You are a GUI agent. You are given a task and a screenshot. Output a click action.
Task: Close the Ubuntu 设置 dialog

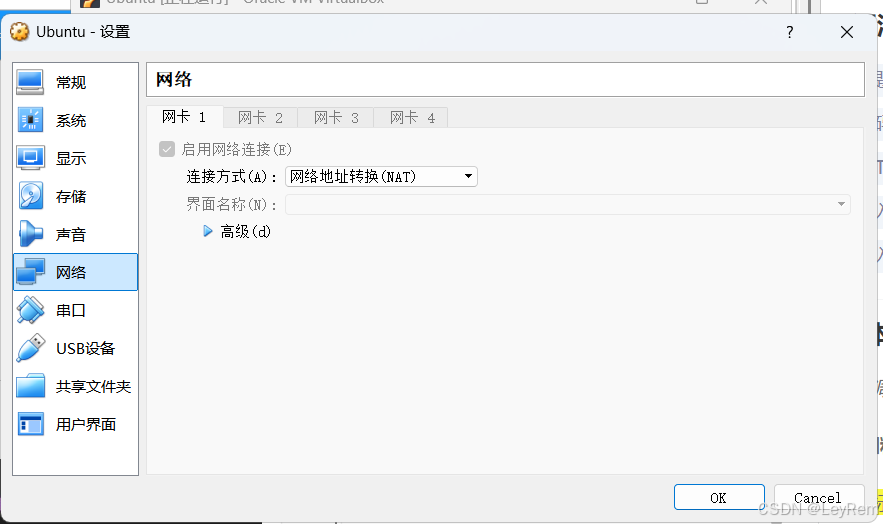click(x=846, y=32)
